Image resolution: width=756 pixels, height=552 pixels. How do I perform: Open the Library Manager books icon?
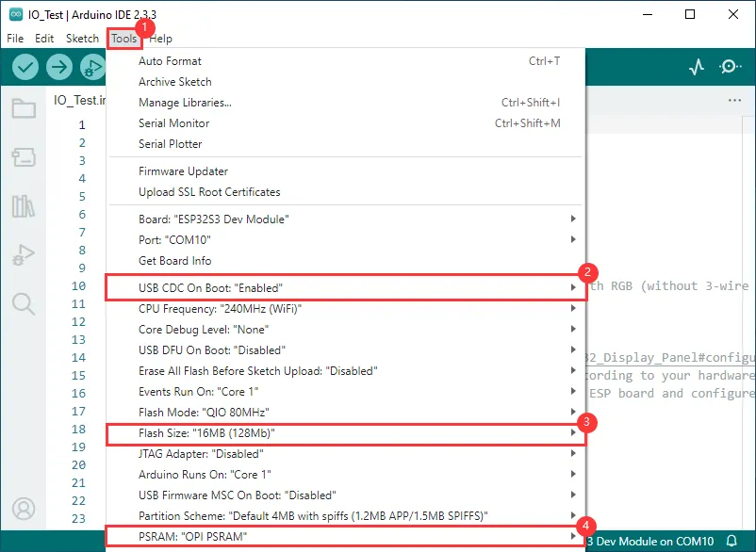[x=24, y=206]
